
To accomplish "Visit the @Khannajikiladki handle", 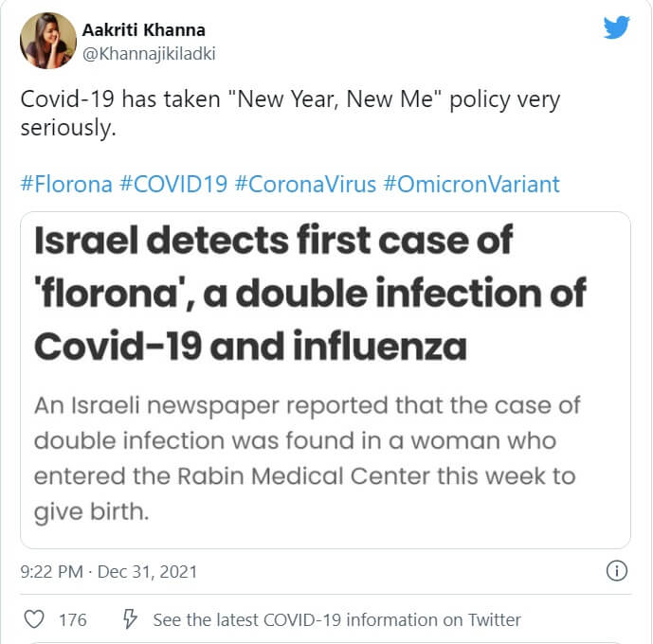I will (149, 53).
